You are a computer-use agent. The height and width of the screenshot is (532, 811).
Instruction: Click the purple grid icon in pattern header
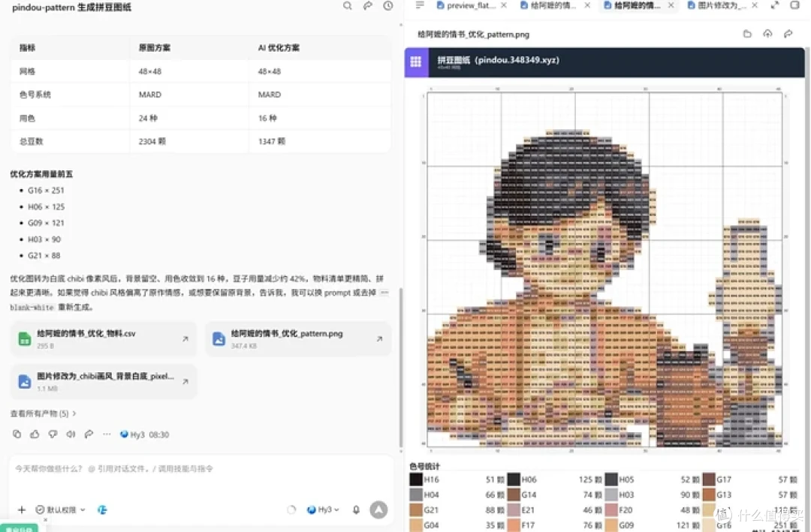pyautogui.click(x=416, y=62)
